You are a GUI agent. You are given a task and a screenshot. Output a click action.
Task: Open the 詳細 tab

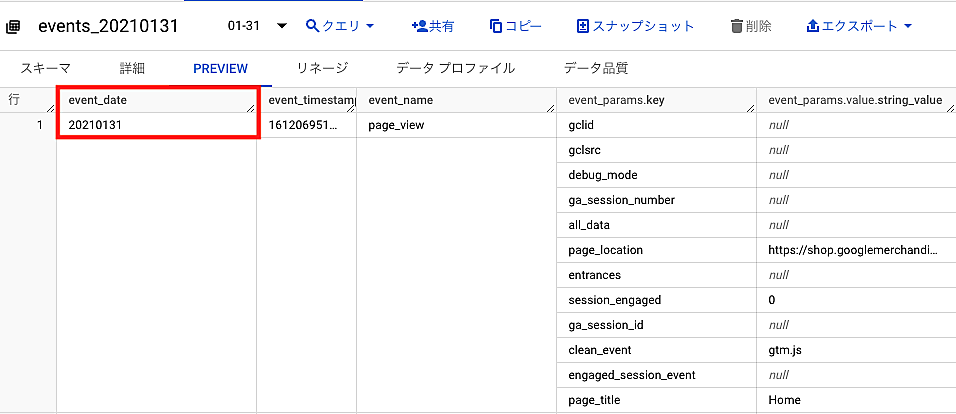132,68
